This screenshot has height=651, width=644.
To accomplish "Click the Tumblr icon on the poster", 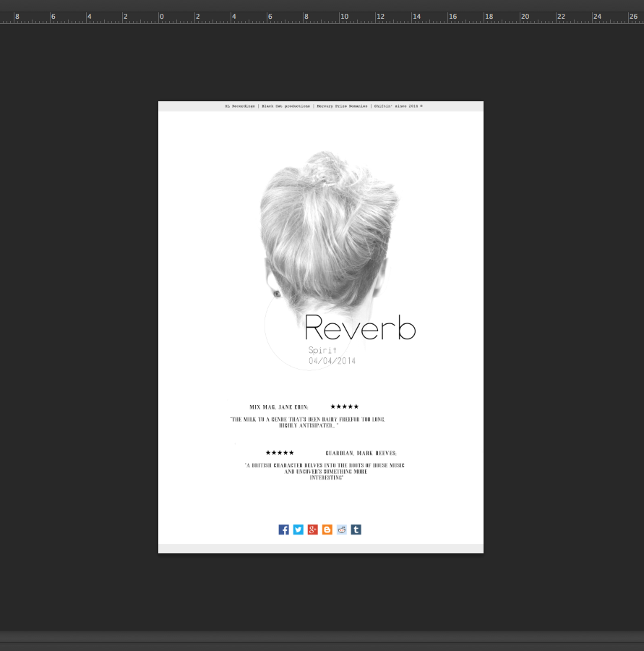I will click(x=356, y=529).
